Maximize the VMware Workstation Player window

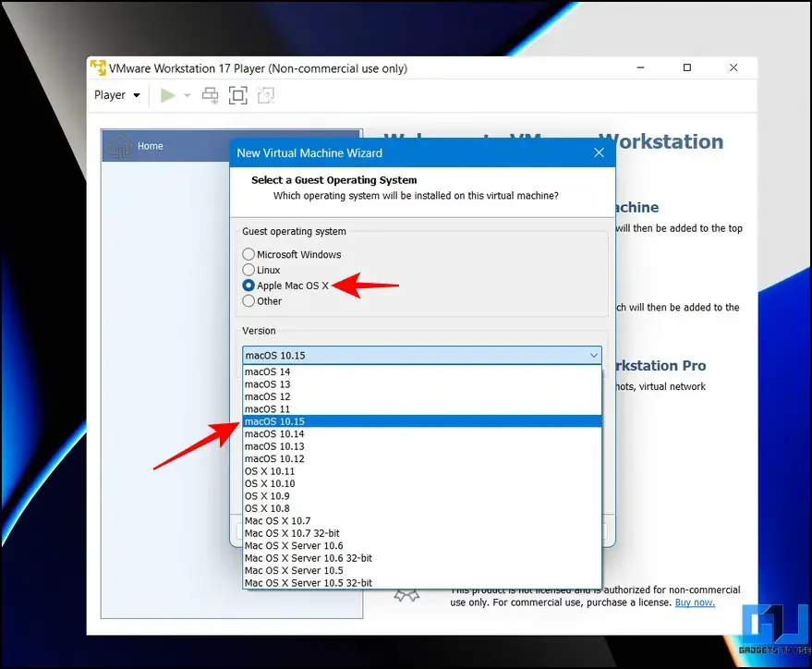(686, 68)
